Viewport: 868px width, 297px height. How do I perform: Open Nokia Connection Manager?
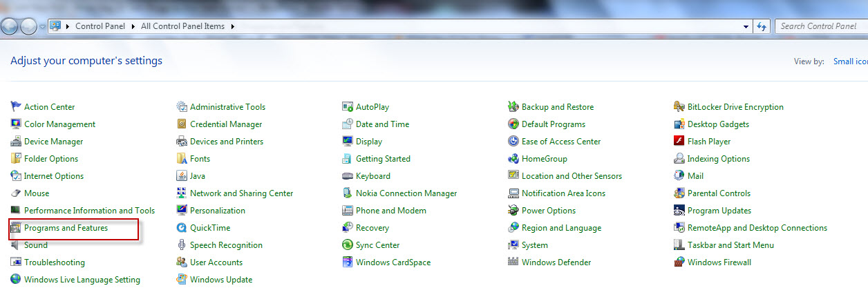coord(406,193)
